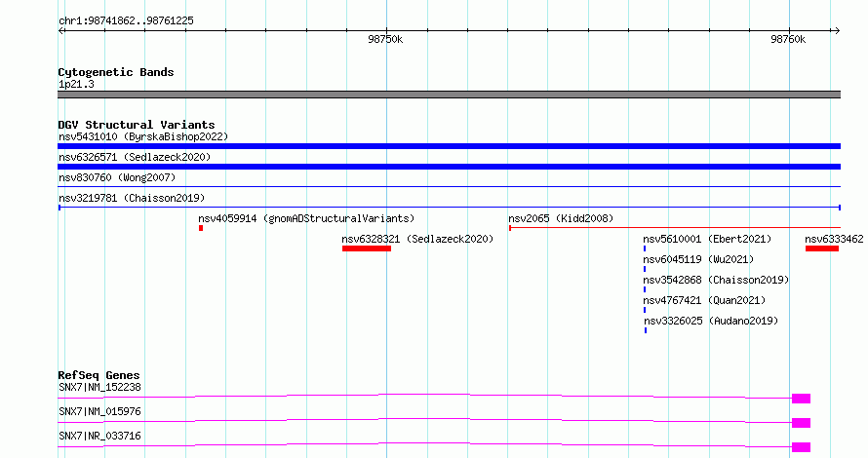This screenshot has height=458, width=868.
Task: Click the nsv3326025 Audano2019 blue tick marker
Action: pyautogui.click(x=646, y=330)
